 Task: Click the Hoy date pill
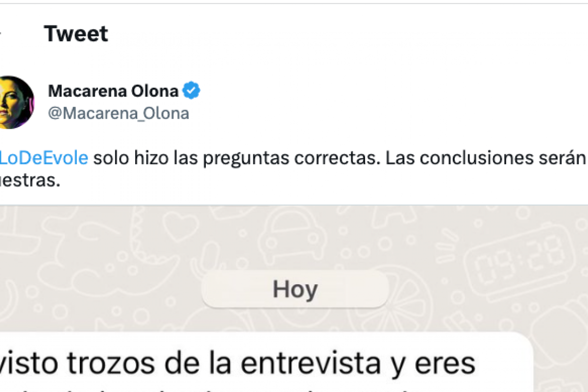[295, 289]
